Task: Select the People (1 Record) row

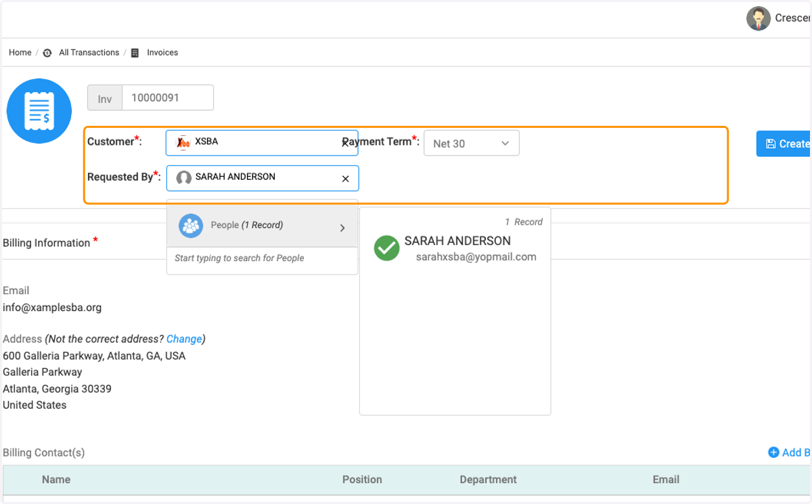Action: 263,226
